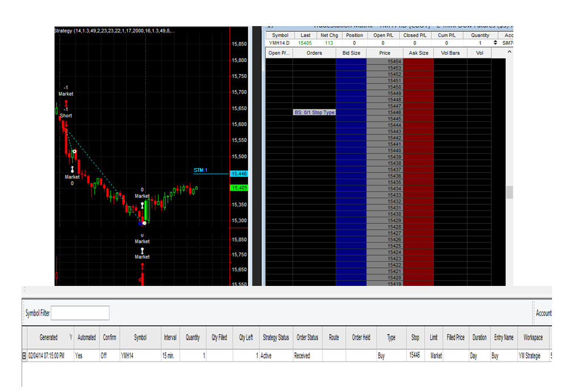Click the Yes cell in Automated column
Viewport: 577px width, 392px height.
click(x=86, y=356)
